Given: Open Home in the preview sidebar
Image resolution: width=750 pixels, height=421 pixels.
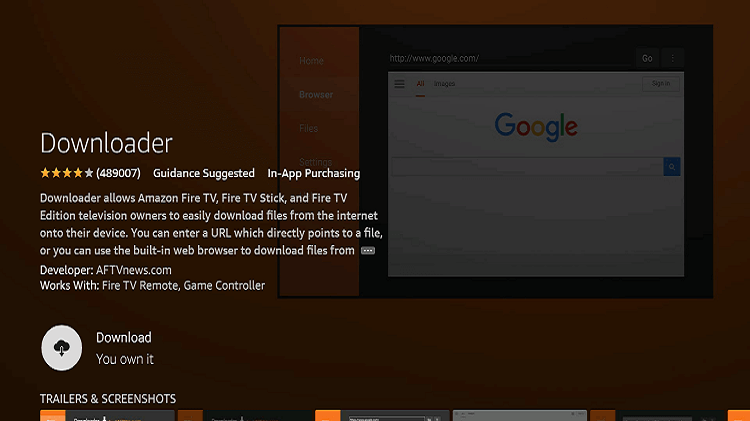Looking at the screenshot, I should 311,61.
